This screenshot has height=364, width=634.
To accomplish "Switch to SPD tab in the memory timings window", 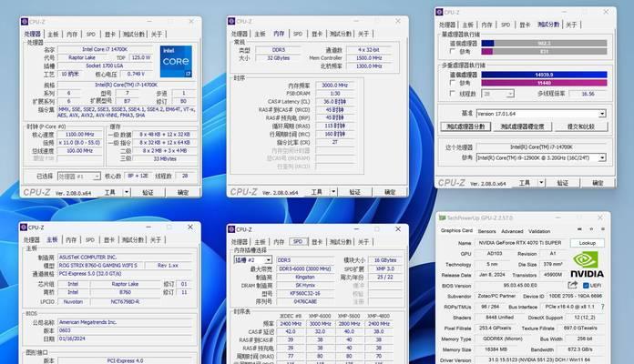I will point(298,34).
